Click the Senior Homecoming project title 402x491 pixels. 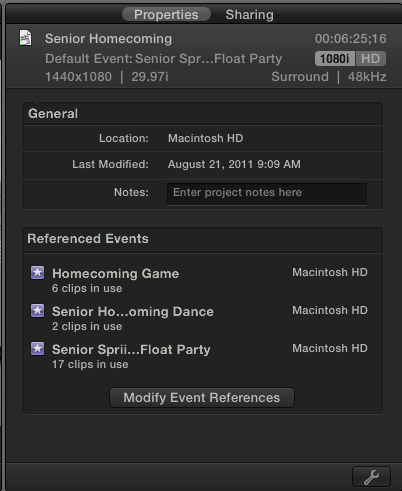(108, 39)
